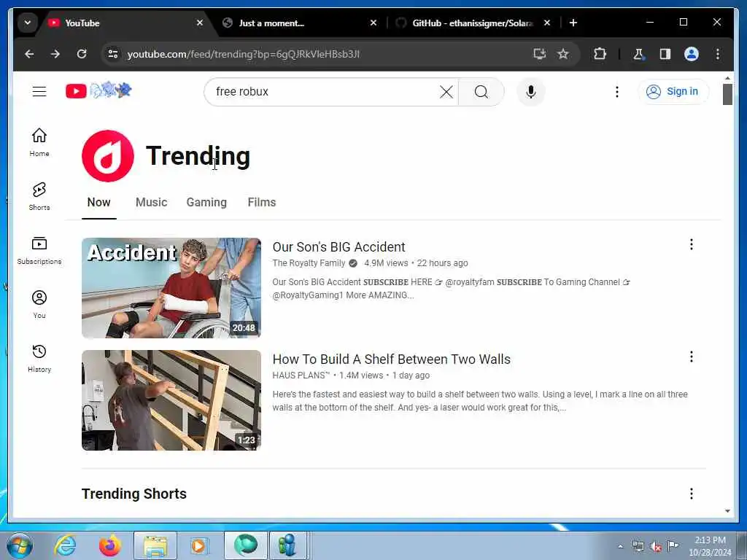This screenshot has width=747, height=560.
Task: Clear the search box text
Action: pyautogui.click(x=446, y=92)
